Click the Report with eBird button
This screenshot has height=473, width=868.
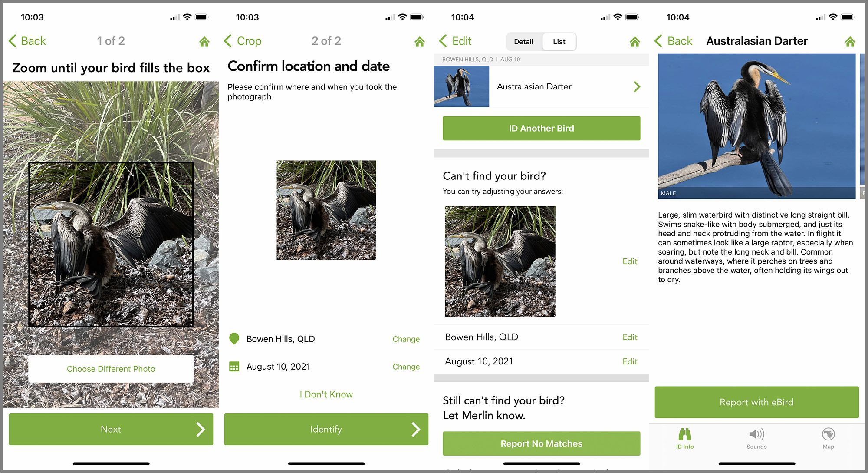coord(756,402)
